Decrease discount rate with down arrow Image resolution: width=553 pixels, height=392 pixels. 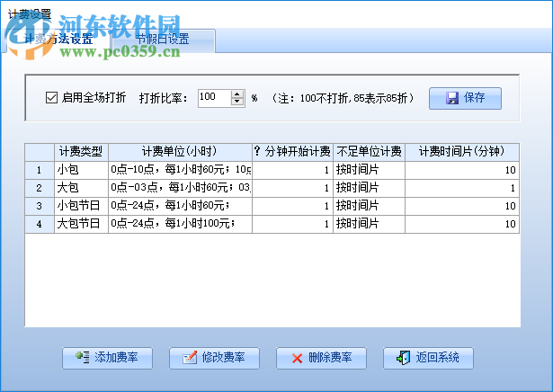click(237, 102)
